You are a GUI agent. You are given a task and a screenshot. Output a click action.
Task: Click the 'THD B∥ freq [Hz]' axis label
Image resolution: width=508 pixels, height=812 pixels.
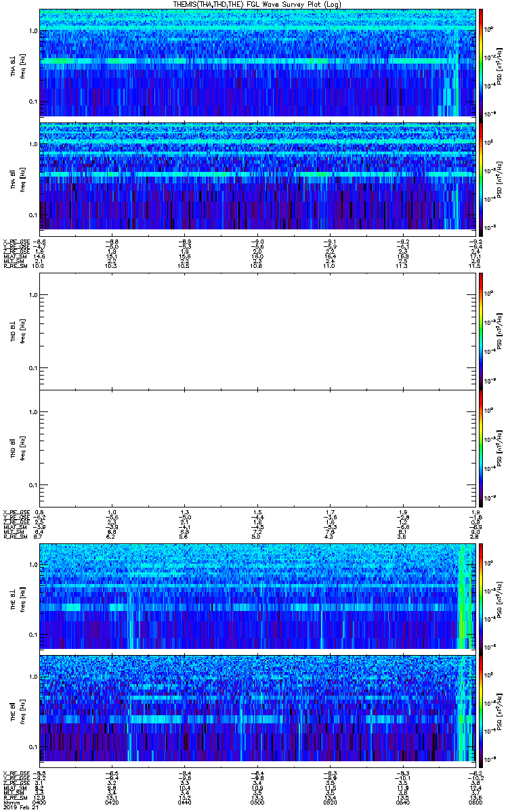pyautogui.click(x=18, y=449)
